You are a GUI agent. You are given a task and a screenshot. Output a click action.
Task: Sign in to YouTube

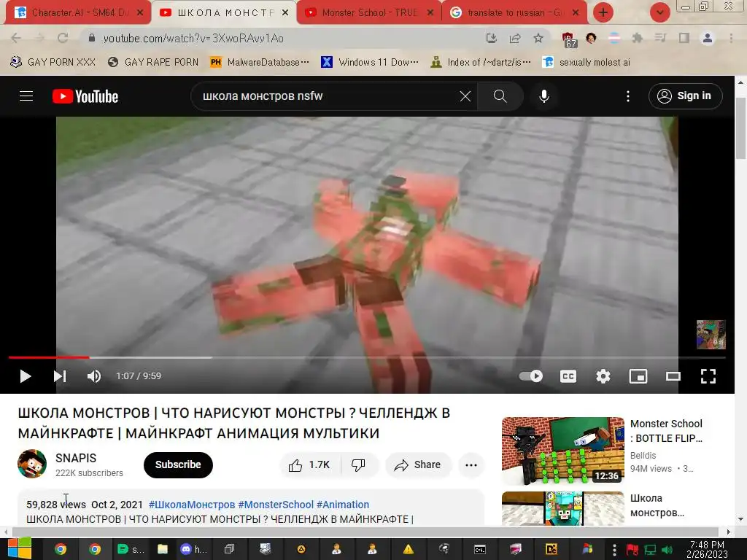[685, 96]
